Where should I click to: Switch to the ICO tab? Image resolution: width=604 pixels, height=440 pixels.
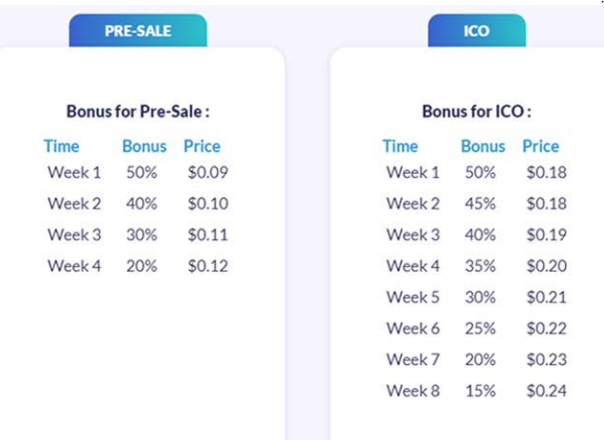pos(477,31)
